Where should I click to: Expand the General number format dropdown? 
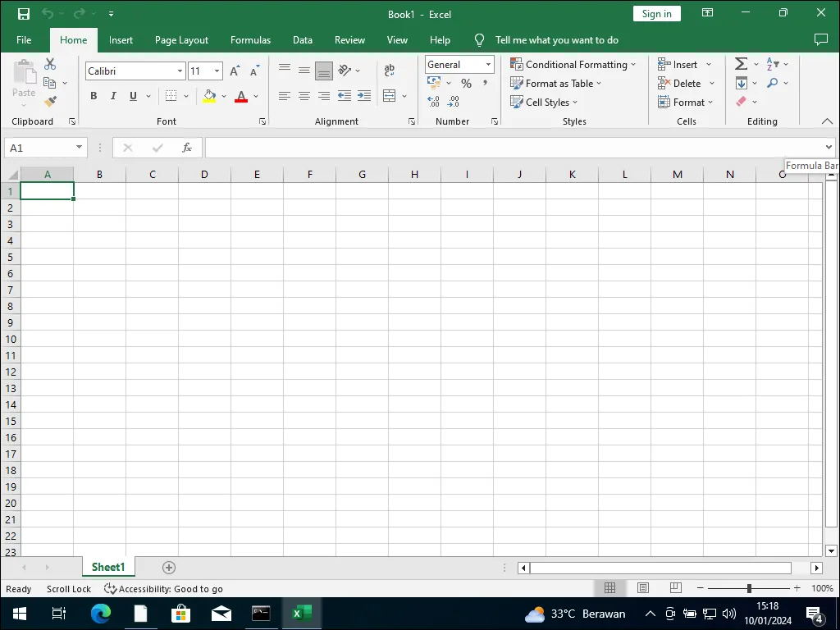click(x=488, y=65)
